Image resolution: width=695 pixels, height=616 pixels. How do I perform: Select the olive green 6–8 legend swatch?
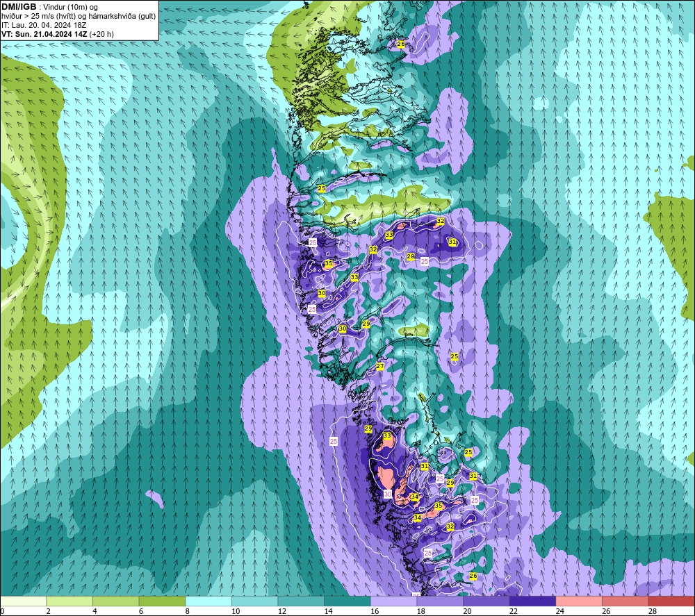click(x=162, y=601)
